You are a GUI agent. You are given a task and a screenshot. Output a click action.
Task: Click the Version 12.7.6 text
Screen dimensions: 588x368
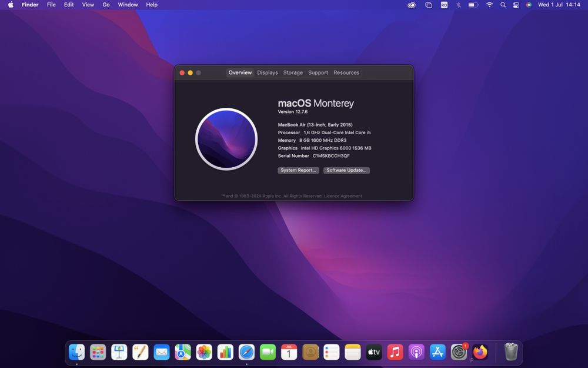tap(293, 112)
